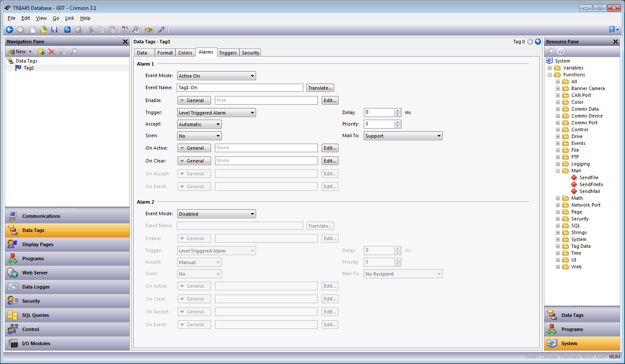Click the grey down arrow next to Tag 0
This screenshot has width=625, height=364.
[x=530, y=42]
